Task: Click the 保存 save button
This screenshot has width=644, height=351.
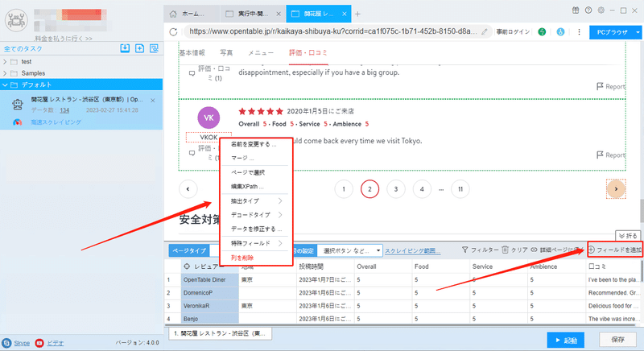Action: (x=617, y=340)
